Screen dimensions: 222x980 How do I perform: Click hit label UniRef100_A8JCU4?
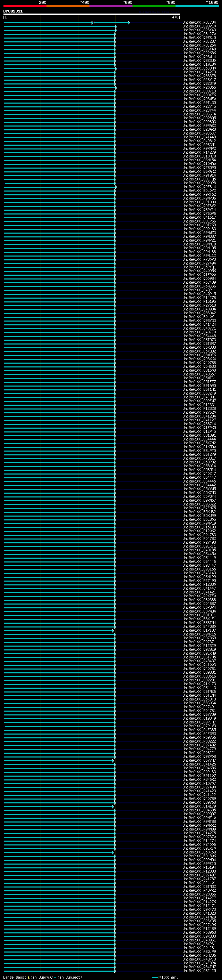pos(199,23)
